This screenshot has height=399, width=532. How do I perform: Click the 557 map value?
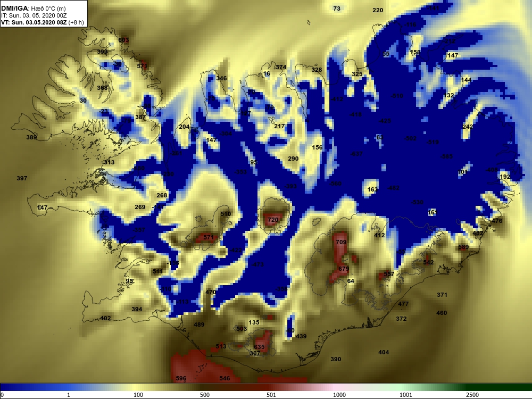pos(389,274)
